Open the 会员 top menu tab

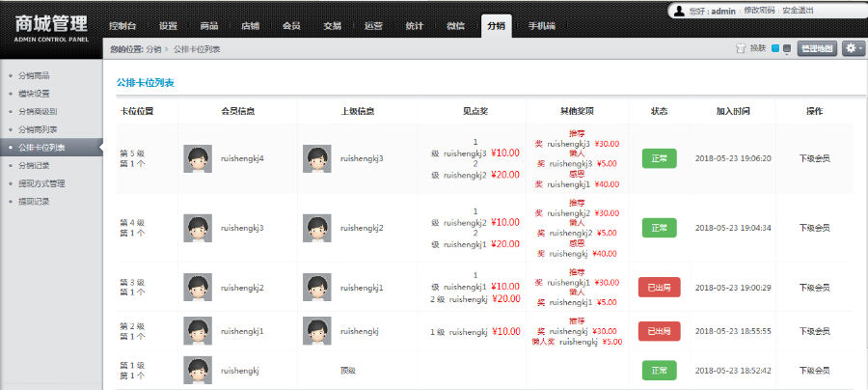291,26
